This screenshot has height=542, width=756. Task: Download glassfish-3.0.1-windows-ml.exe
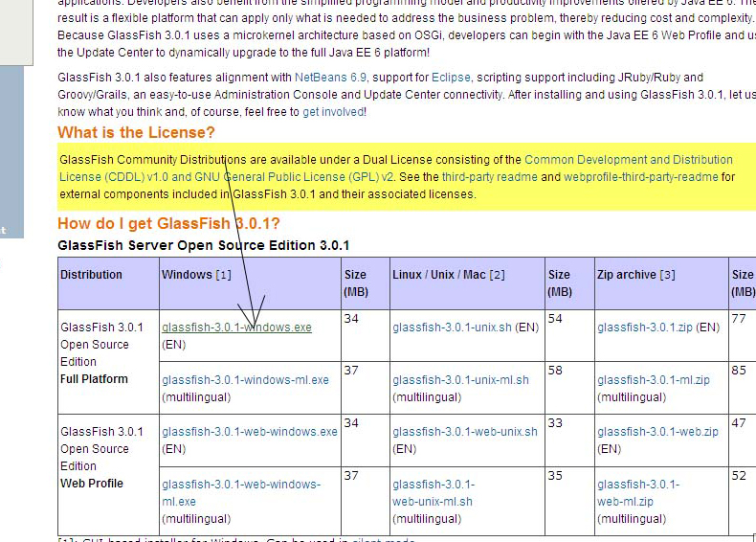pyautogui.click(x=245, y=380)
